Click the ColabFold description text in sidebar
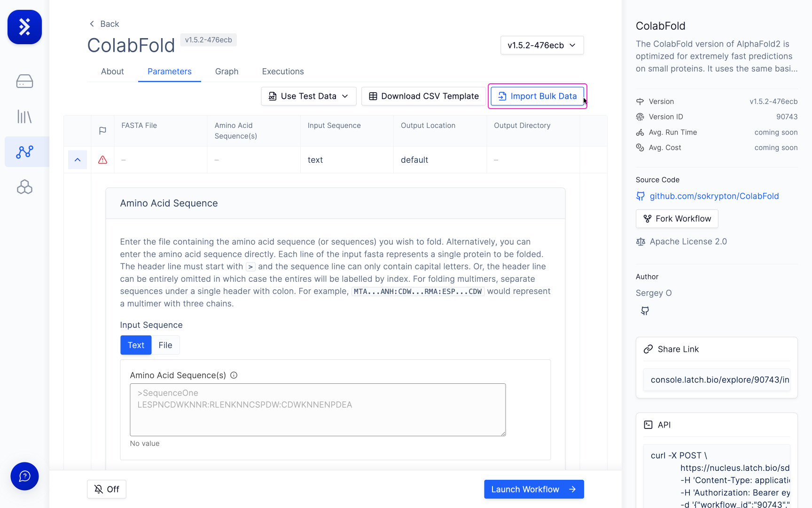Viewport: 812px width, 508px height. 717,56
